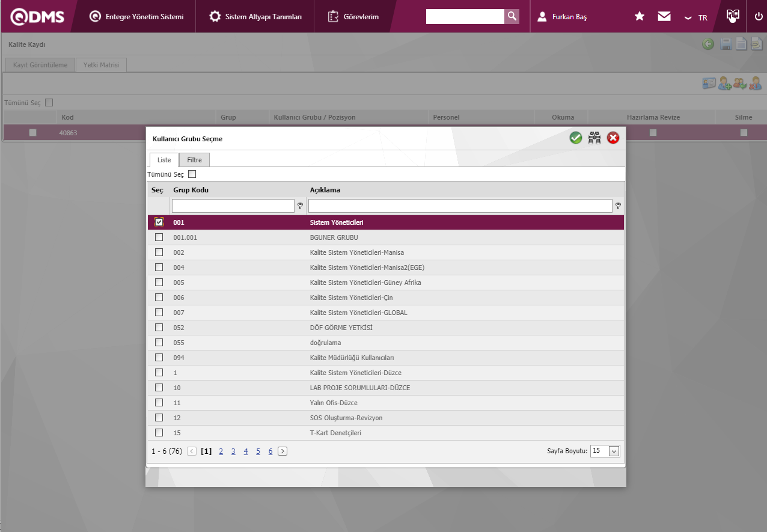The height and width of the screenshot is (532, 767).
Task: Switch to the Filtre tab
Action: pos(194,160)
